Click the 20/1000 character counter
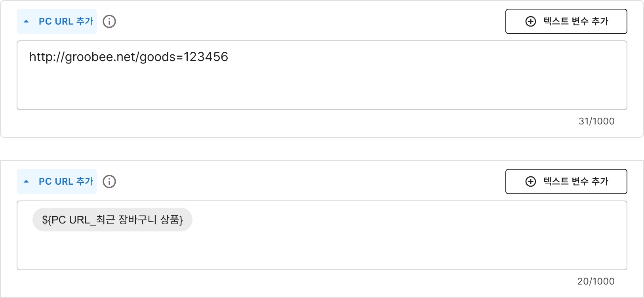Viewport: 644px width, 298px height. click(596, 281)
